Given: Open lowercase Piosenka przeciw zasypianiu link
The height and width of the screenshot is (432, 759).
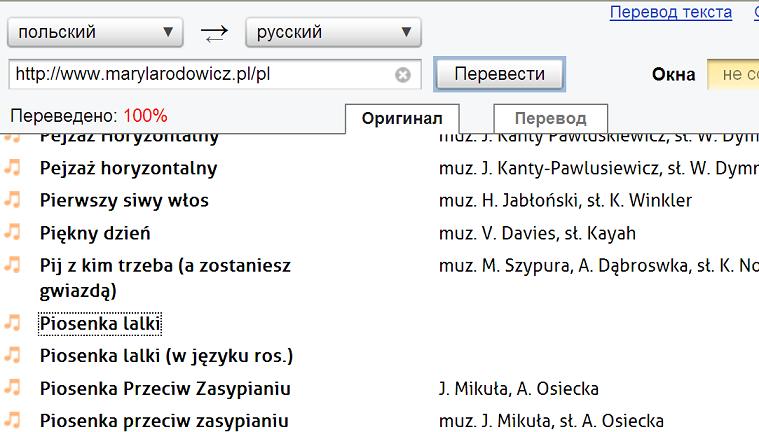Looking at the screenshot, I should [x=164, y=421].
